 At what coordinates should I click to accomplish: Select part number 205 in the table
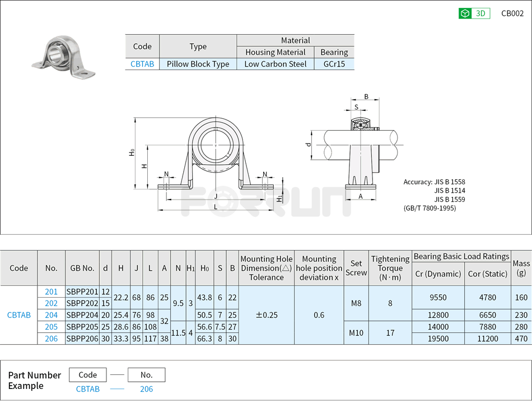pyautogui.click(x=51, y=327)
